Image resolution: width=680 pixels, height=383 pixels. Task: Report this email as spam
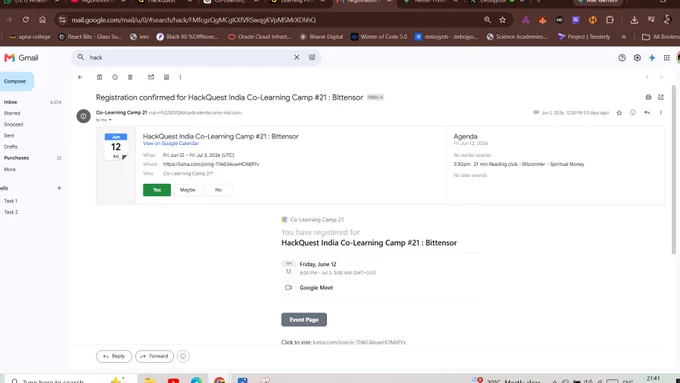[x=114, y=77]
